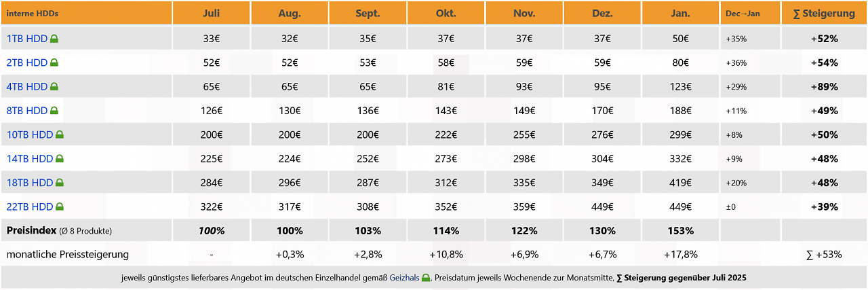Follow the 10TB HDD link
The width and height of the screenshot is (868, 290).
[30, 134]
